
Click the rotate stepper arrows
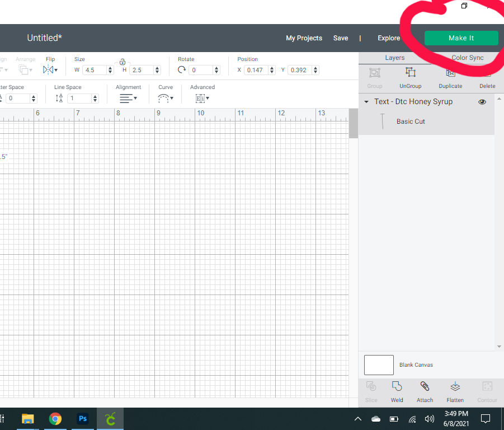216,70
